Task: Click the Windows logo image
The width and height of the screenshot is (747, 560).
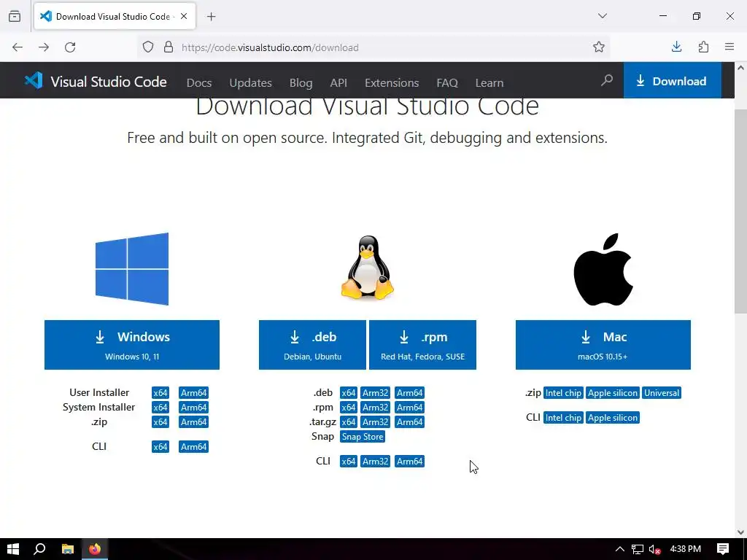Action: tap(132, 268)
